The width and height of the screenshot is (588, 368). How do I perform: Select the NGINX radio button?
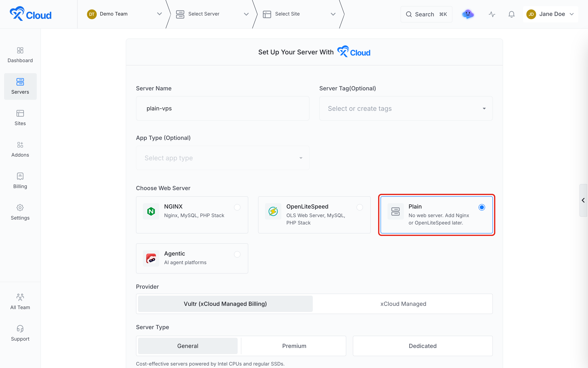[x=237, y=207]
